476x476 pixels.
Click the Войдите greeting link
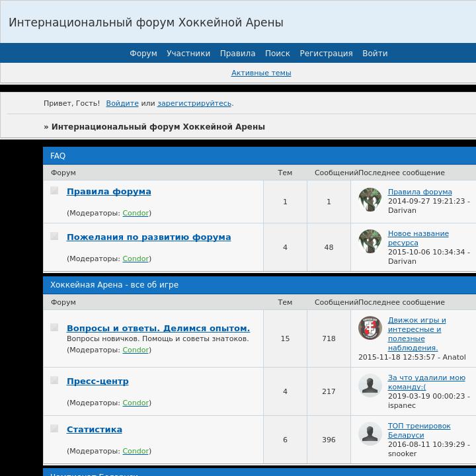coord(122,103)
